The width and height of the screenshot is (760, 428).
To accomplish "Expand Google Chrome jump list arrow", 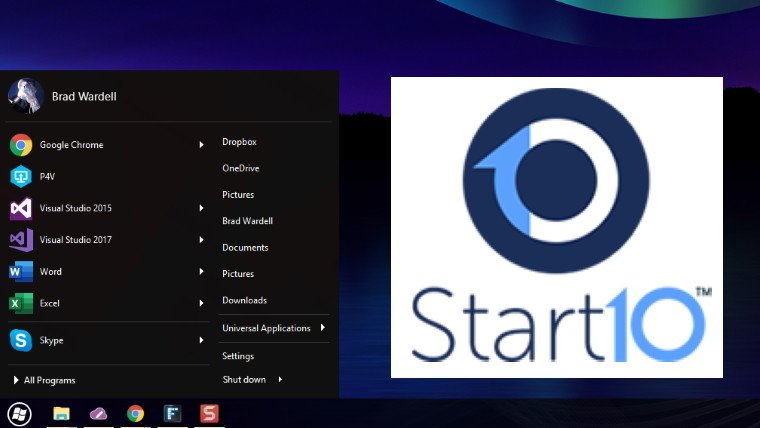I will pyautogui.click(x=201, y=144).
